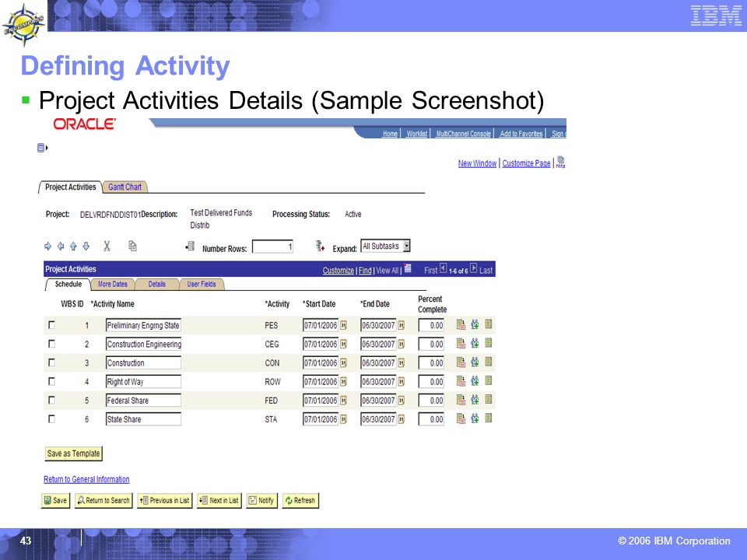Open start date calendar for Construction row
Viewport: 747px width, 560px height.
point(343,363)
